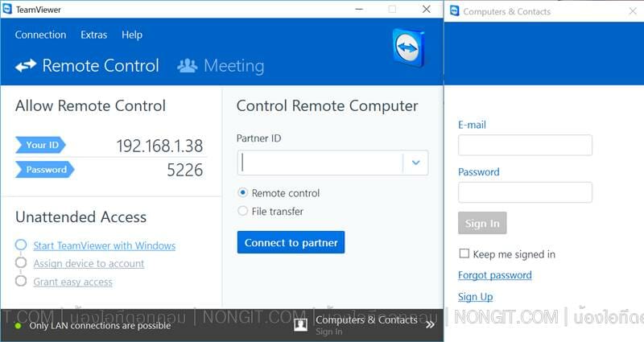Screen dimensions: 644x342
Task: Click the TeamViewer title bar icon
Action: tap(7, 9)
